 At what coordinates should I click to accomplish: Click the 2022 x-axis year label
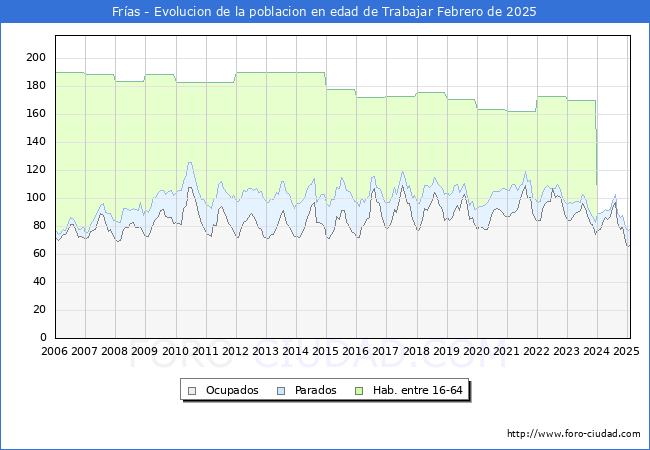[x=537, y=351]
